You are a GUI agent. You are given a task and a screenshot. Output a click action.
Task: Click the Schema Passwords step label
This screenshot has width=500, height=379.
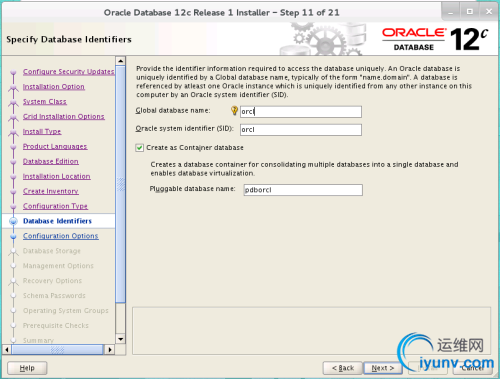(54, 296)
